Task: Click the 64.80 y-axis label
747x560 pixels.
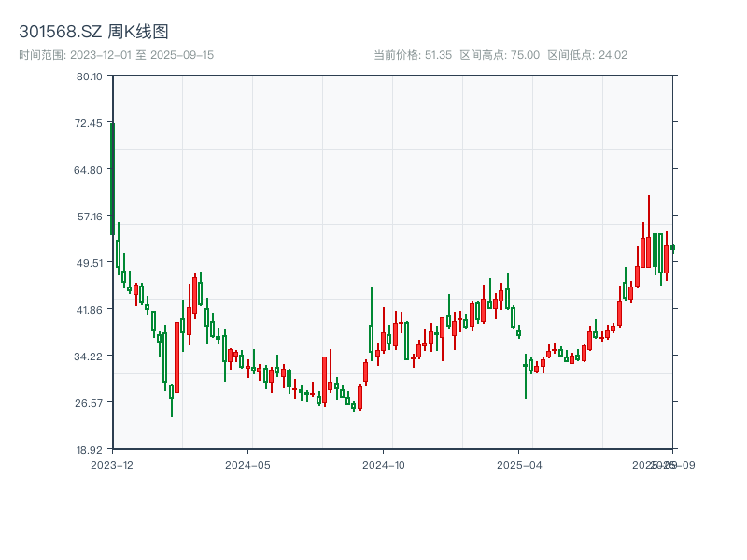Action: pyautogui.click(x=88, y=170)
